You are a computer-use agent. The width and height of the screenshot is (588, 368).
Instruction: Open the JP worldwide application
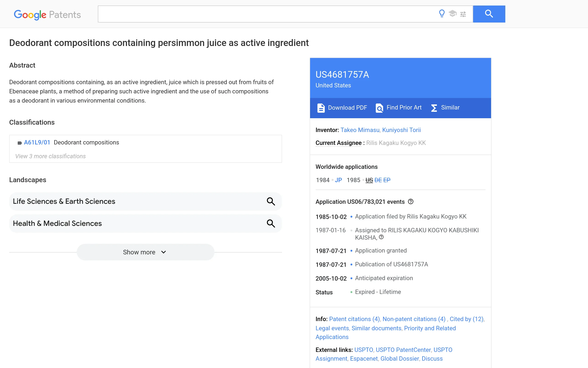point(338,180)
